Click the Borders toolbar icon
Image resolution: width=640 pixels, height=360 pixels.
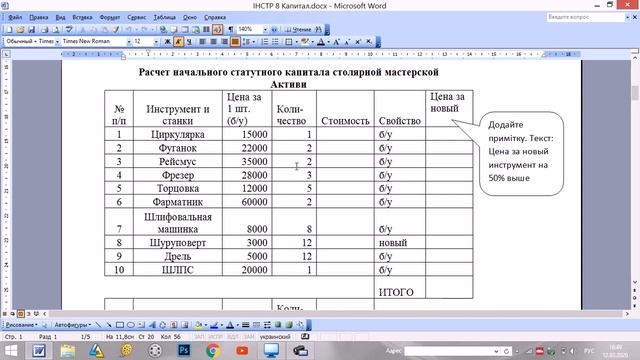coord(289,42)
